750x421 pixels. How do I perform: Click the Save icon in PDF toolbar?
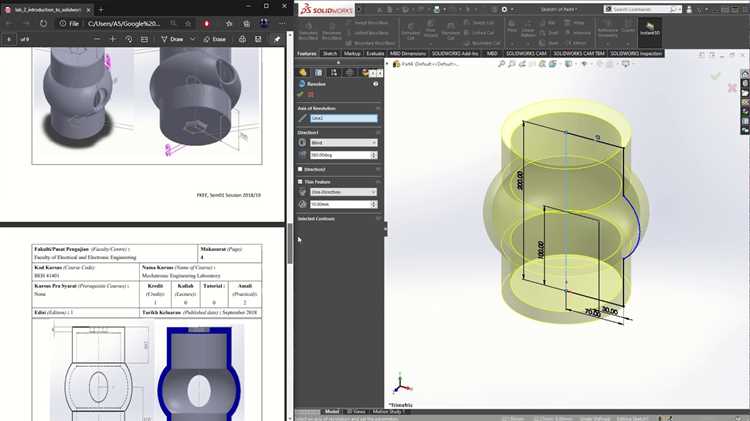pos(258,39)
